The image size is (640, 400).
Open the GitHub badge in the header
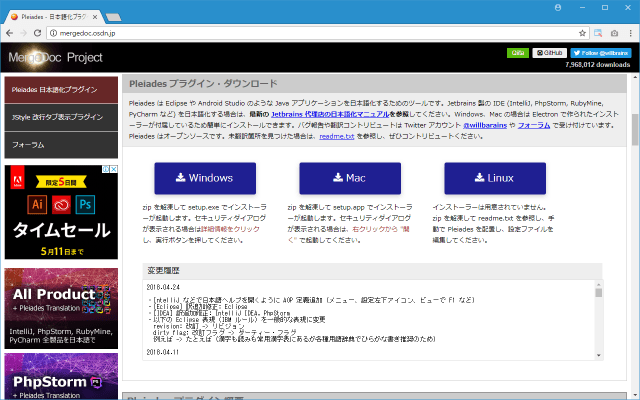coord(549,53)
